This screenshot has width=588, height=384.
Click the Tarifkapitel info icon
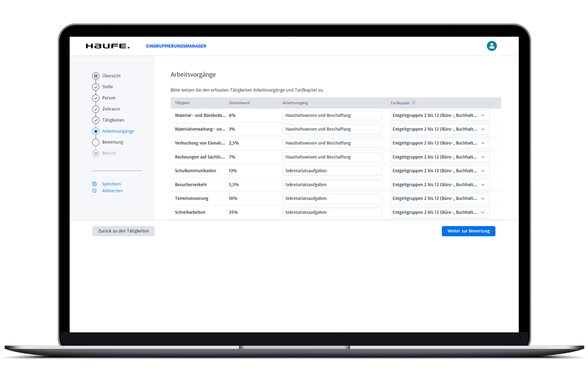click(413, 103)
